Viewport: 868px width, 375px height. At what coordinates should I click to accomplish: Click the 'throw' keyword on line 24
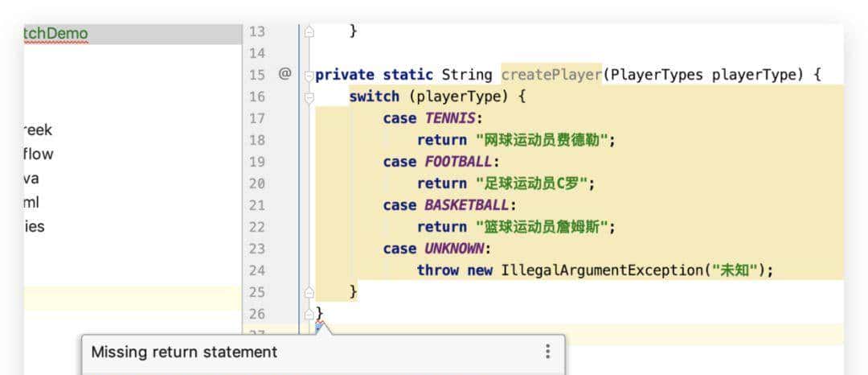tap(438, 270)
